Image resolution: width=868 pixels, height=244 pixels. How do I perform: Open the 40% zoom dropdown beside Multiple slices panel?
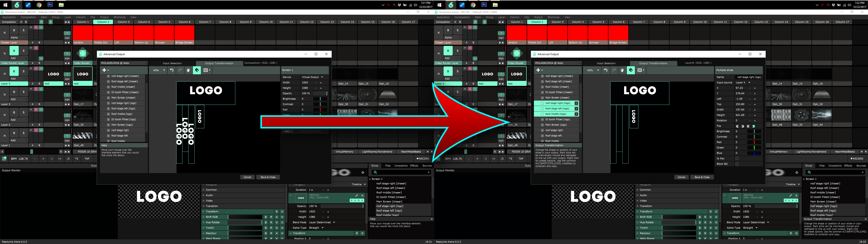point(593,70)
